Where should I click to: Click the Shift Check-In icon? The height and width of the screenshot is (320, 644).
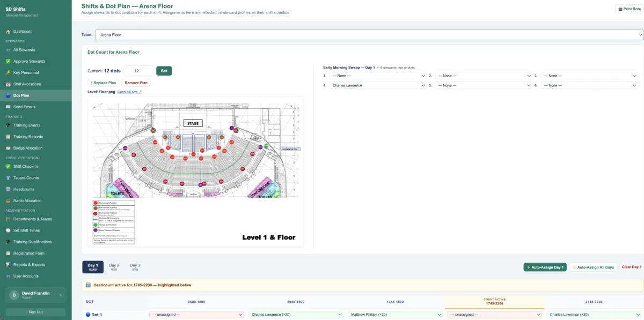coord(8,166)
